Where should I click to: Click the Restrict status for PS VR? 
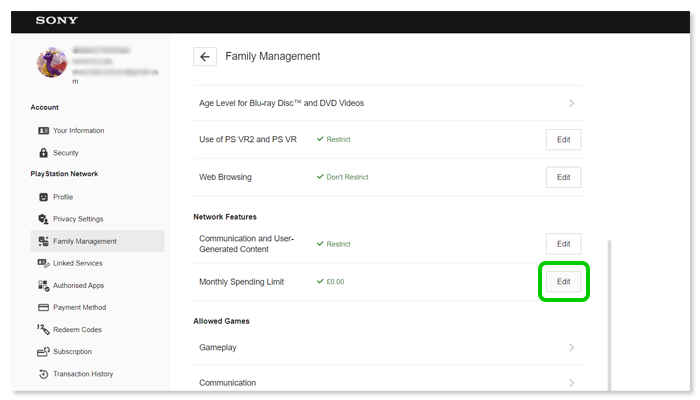click(x=338, y=139)
